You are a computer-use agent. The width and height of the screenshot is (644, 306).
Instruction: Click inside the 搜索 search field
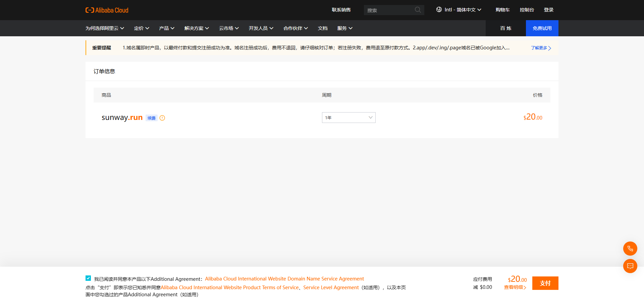point(389,10)
